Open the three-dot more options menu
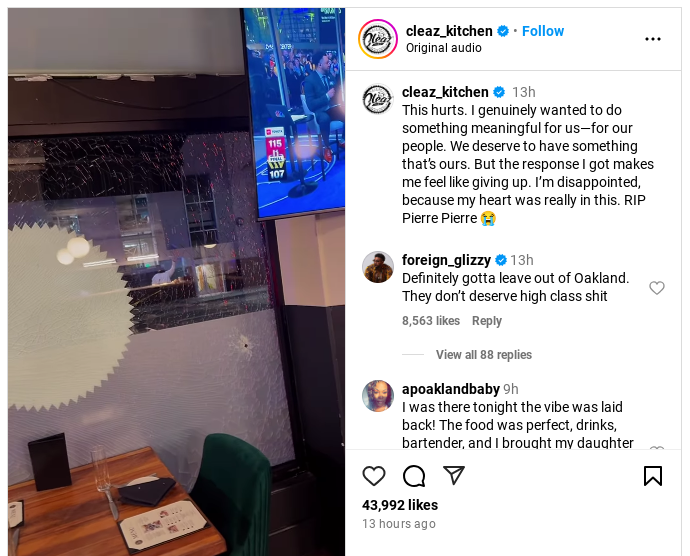This screenshot has width=690, height=556. coord(653,39)
